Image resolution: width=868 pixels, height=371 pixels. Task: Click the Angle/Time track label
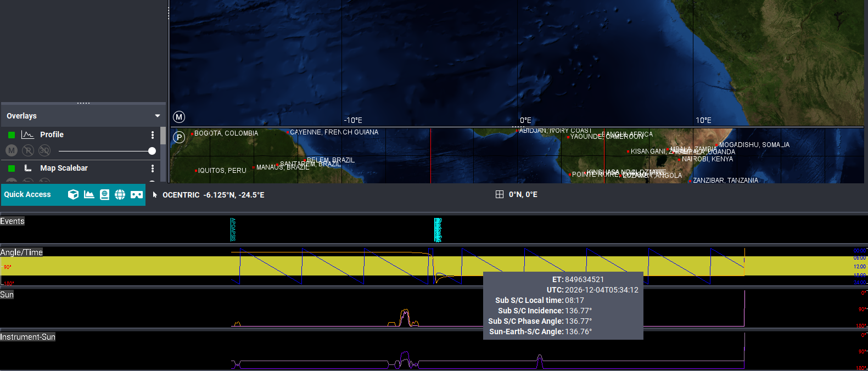pos(21,252)
